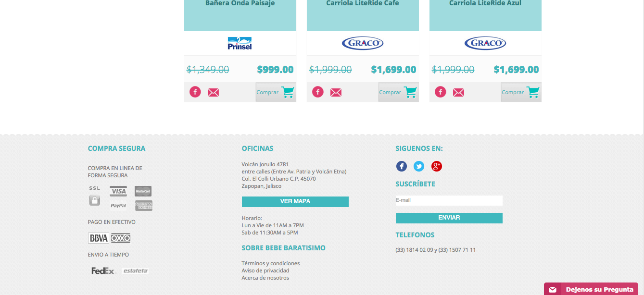644x295 pixels.
Task: Click the OXXO cash payment logo
Action: click(x=121, y=238)
